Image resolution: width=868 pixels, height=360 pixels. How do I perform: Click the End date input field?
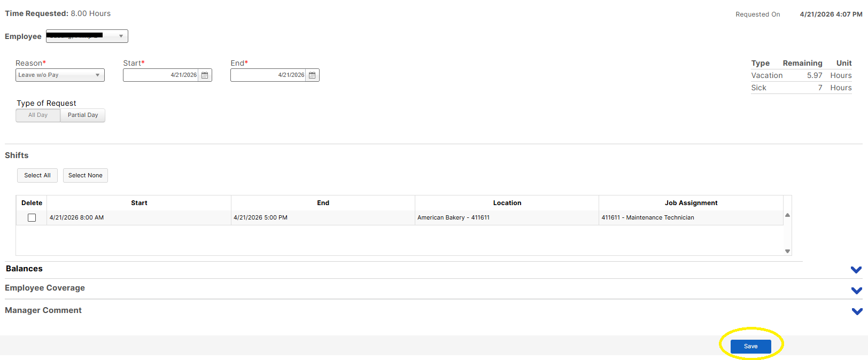pos(268,75)
